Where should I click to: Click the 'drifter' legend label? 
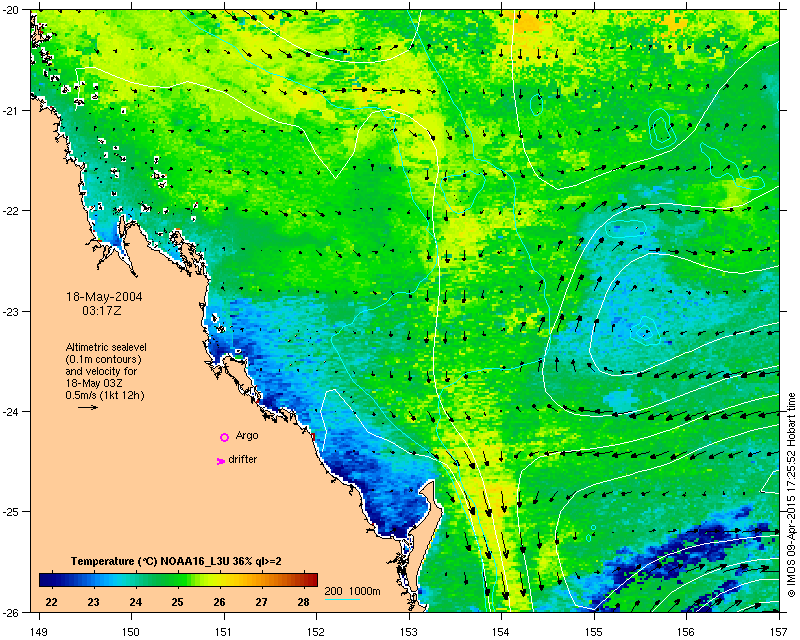coord(243,459)
